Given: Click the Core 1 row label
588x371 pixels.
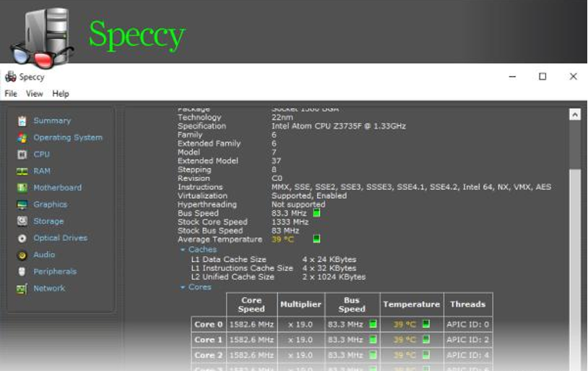Looking at the screenshot, I should (209, 340).
